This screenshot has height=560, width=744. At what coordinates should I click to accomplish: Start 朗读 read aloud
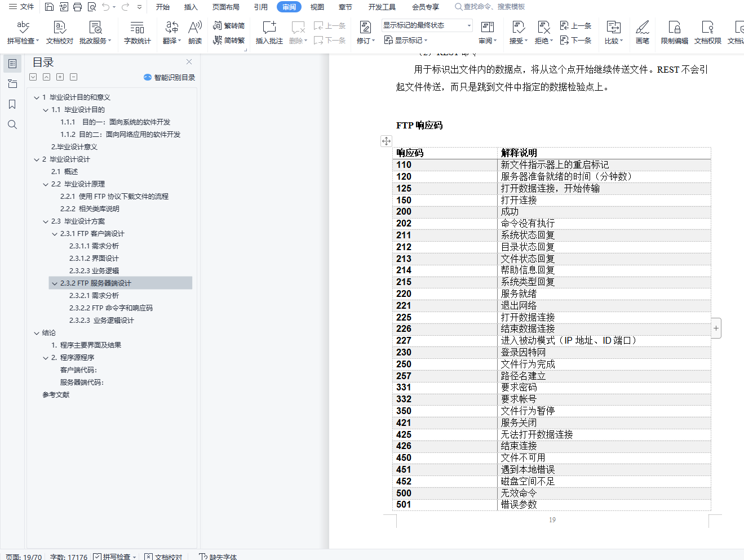pos(195,33)
